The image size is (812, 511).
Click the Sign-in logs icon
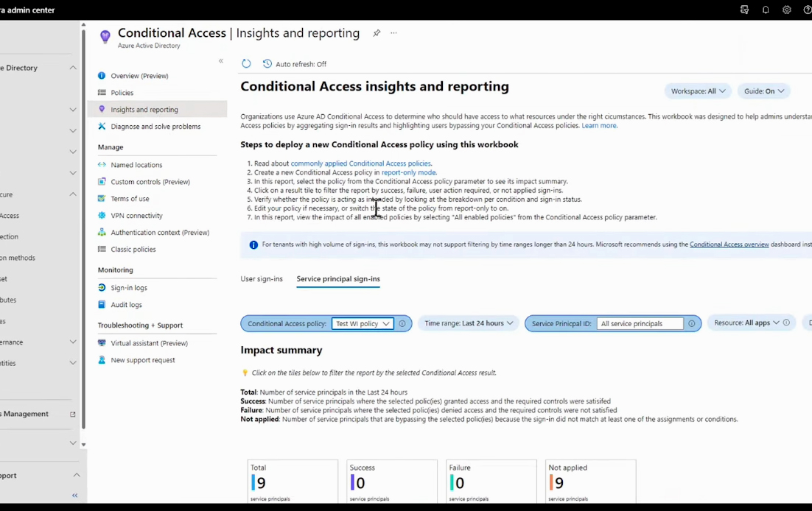[x=102, y=288]
